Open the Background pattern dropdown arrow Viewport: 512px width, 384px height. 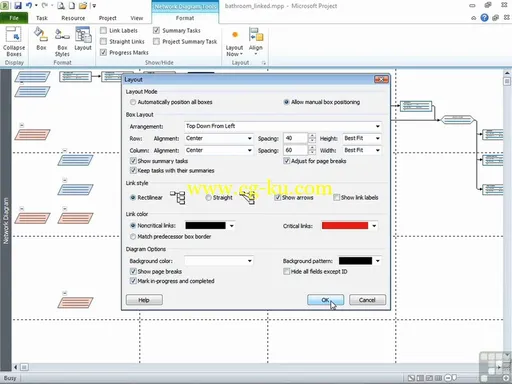[x=378, y=261]
